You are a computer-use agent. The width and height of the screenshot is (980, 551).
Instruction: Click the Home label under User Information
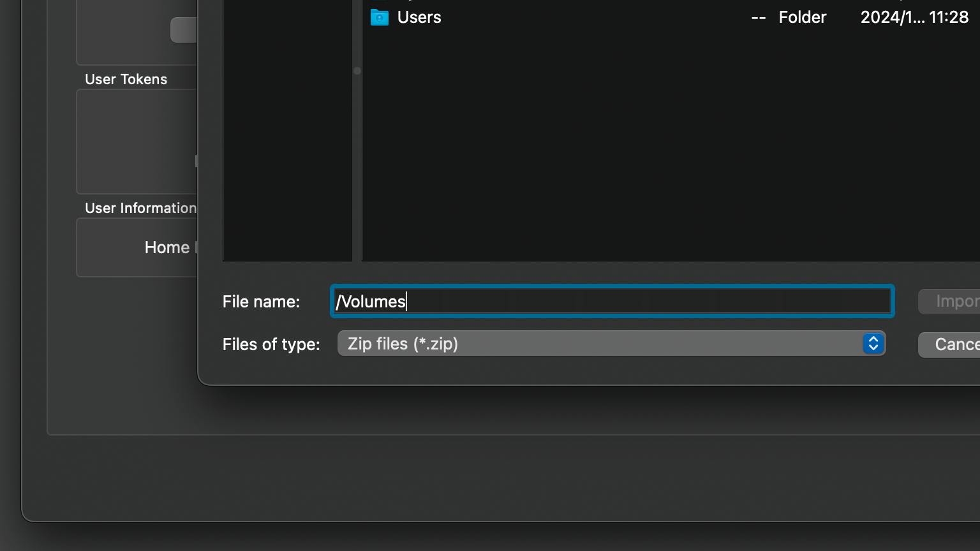[x=167, y=247]
